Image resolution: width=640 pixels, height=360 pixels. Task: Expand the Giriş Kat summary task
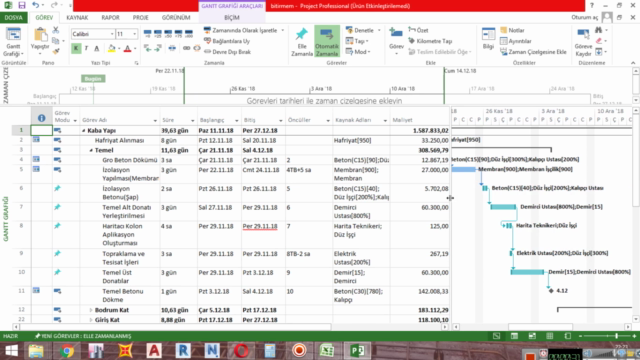[x=91, y=320]
